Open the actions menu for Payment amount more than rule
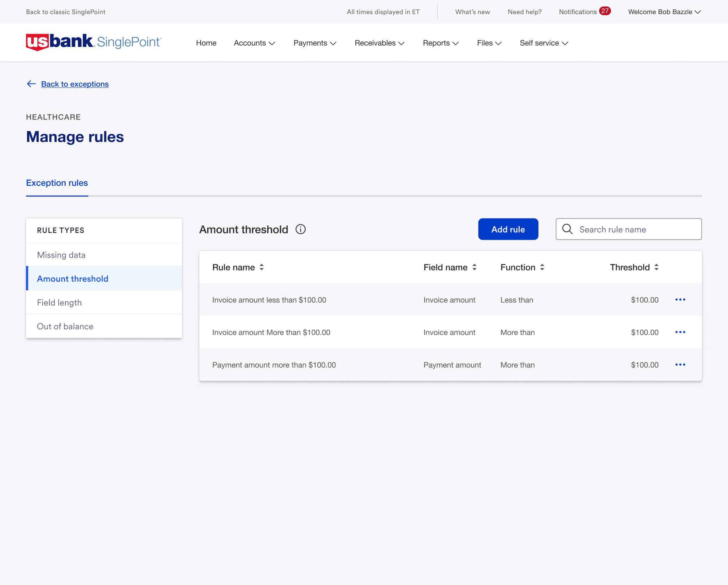Image resolution: width=728 pixels, height=585 pixels. pyautogui.click(x=680, y=365)
